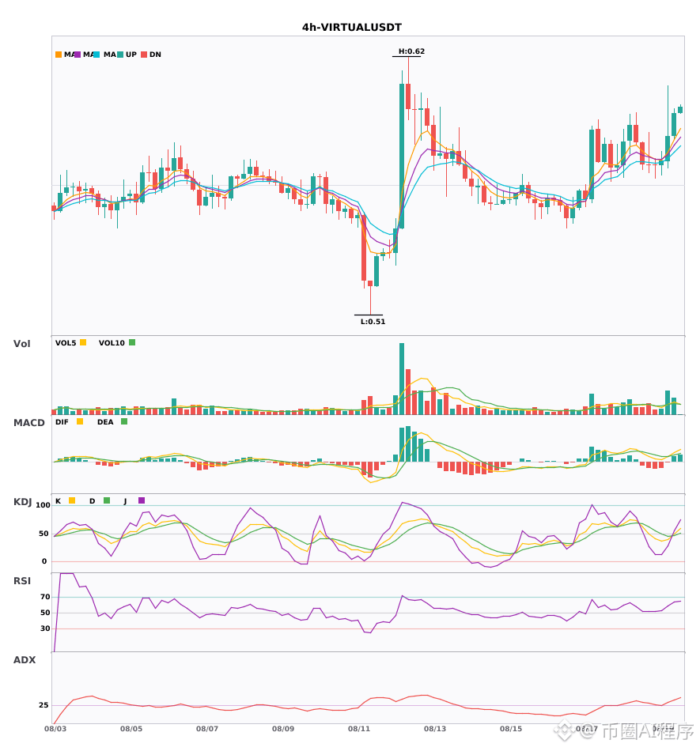Click the green UP legend swatch
The width and height of the screenshot is (700, 751).
coord(120,55)
